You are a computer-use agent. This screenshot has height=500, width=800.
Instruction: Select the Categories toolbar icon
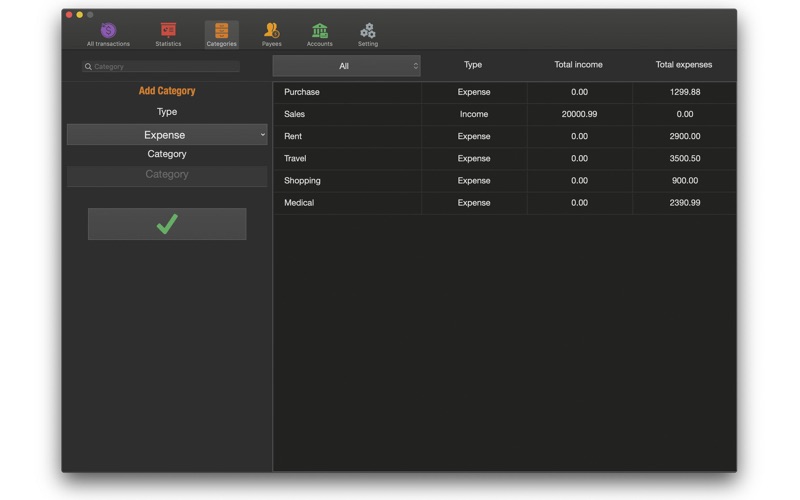(x=221, y=35)
